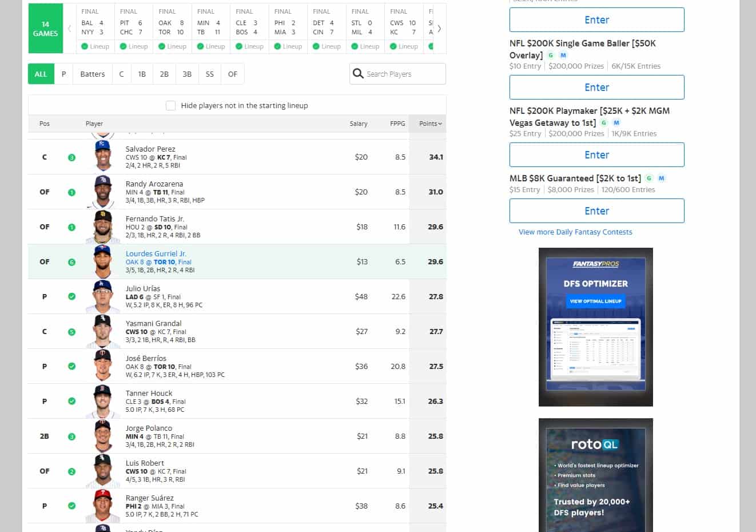756x532 pixels.
Task: Click the search magnifier icon
Action: tap(358, 74)
